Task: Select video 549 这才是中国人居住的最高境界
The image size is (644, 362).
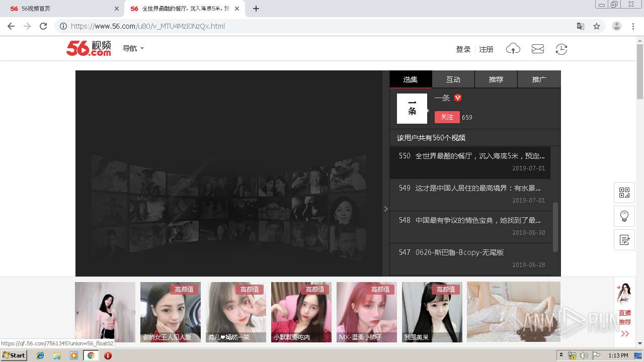Action: point(470,195)
